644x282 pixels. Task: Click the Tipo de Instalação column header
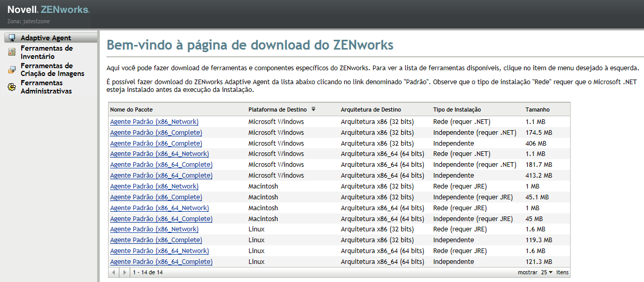click(457, 109)
